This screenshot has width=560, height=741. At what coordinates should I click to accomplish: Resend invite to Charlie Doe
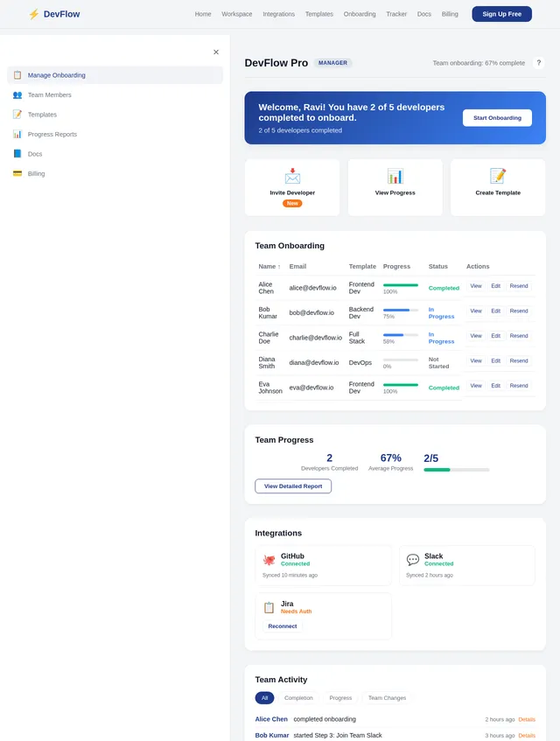pos(519,336)
